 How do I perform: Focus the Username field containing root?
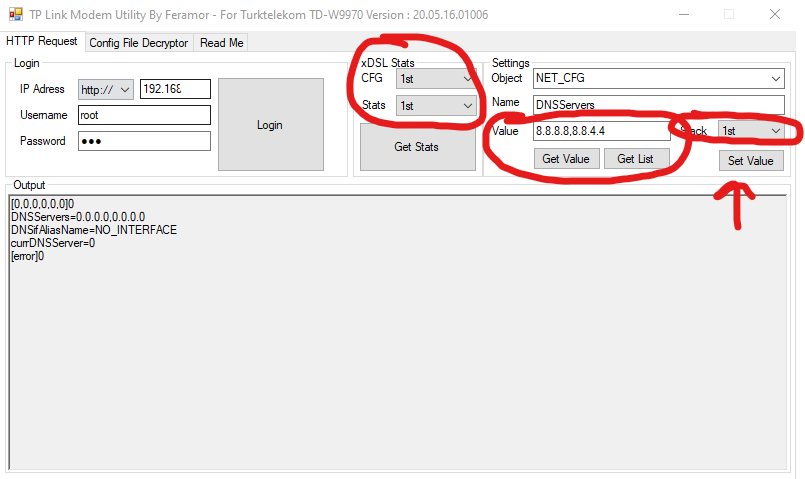[144, 115]
